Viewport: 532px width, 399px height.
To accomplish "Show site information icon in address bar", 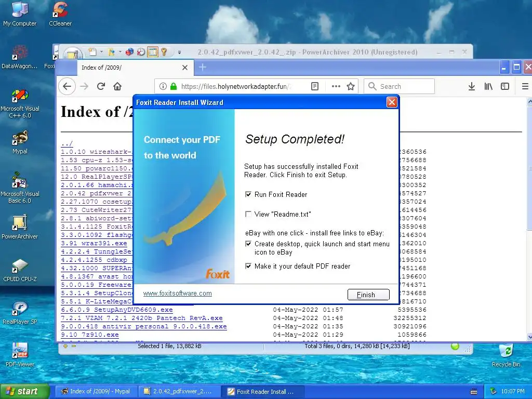I will click(163, 87).
